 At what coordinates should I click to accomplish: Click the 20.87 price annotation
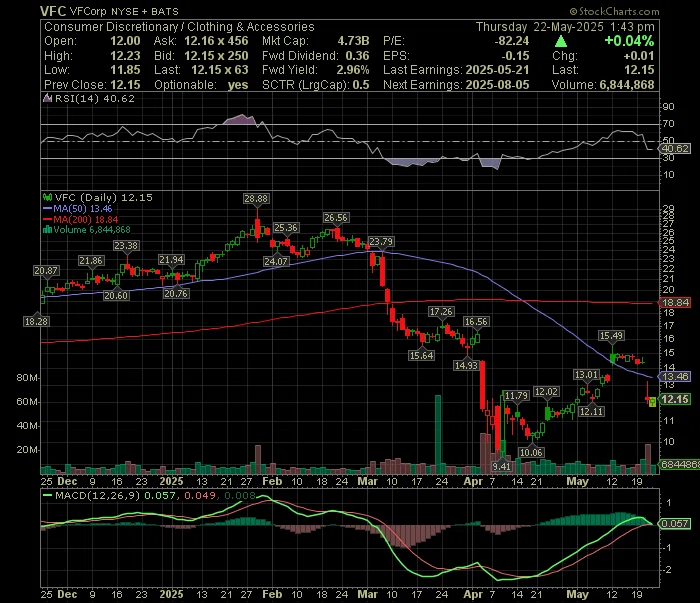(x=46, y=270)
